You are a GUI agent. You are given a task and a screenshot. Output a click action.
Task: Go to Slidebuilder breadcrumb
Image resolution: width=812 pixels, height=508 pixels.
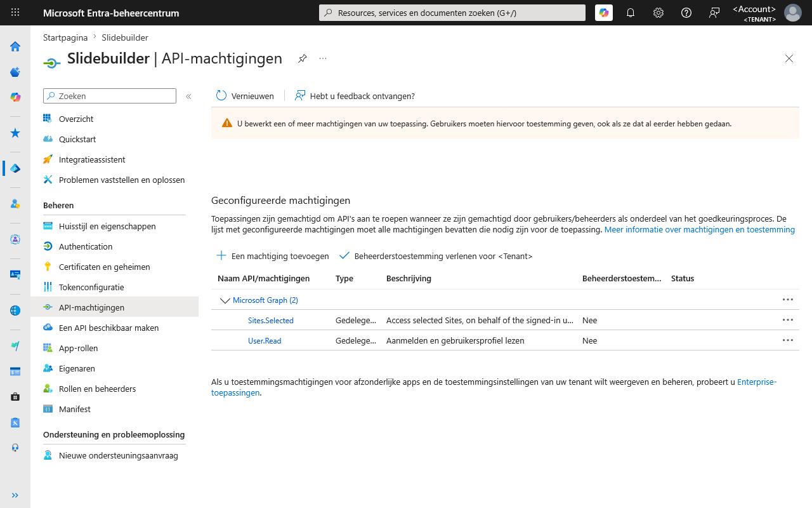pyautogui.click(x=125, y=37)
